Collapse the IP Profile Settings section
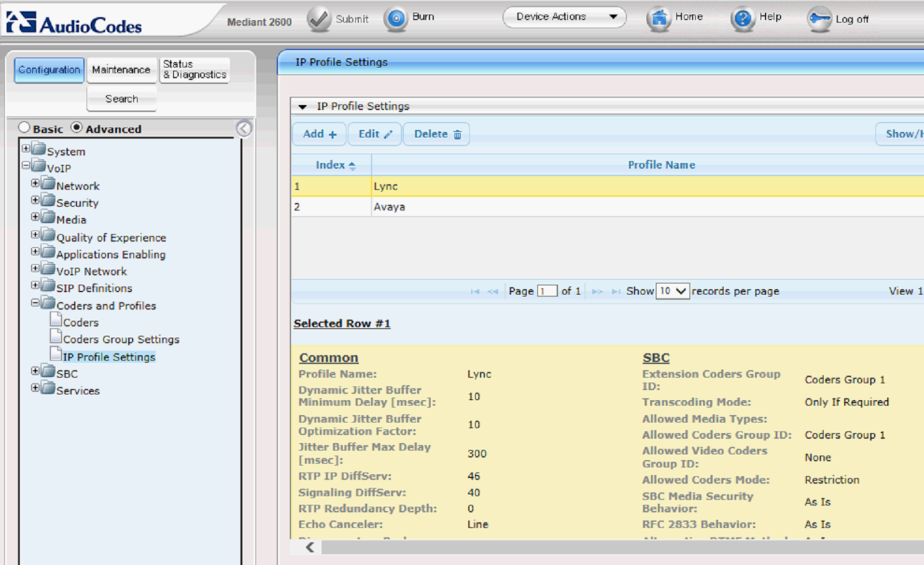Screen dimensions: 924x565 click(303, 106)
